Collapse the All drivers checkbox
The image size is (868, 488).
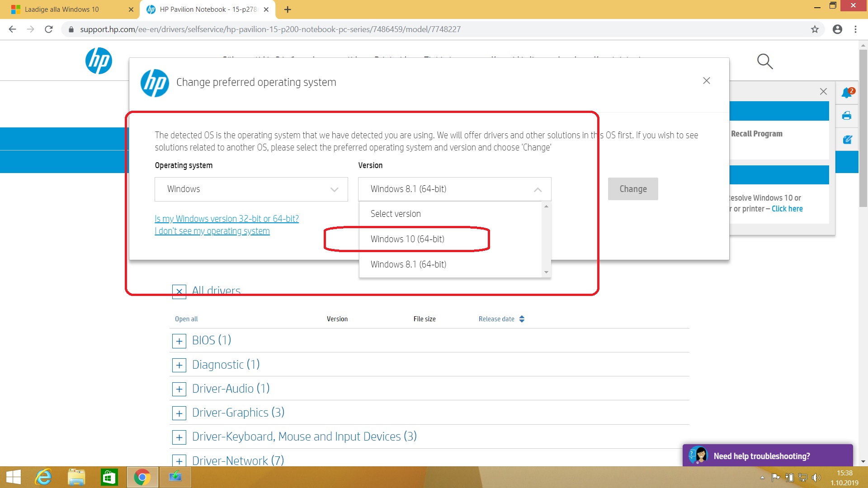click(179, 291)
